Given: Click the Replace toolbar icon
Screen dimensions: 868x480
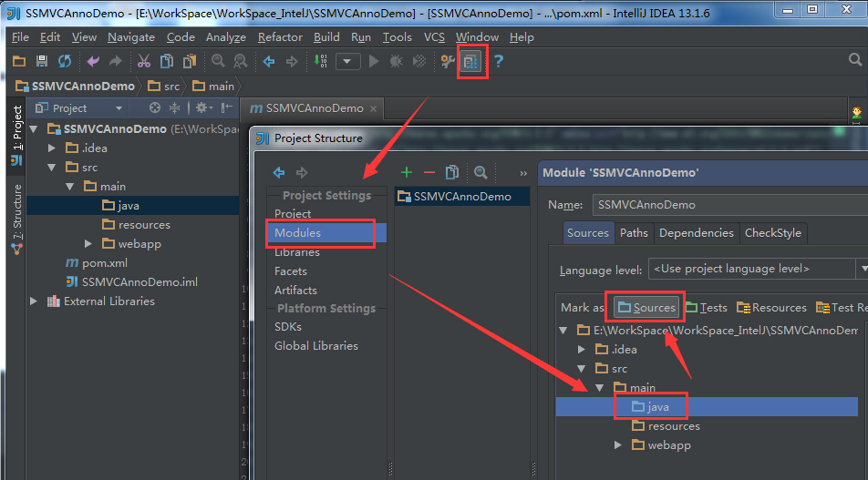Looking at the screenshot, I should pos(241,61).
